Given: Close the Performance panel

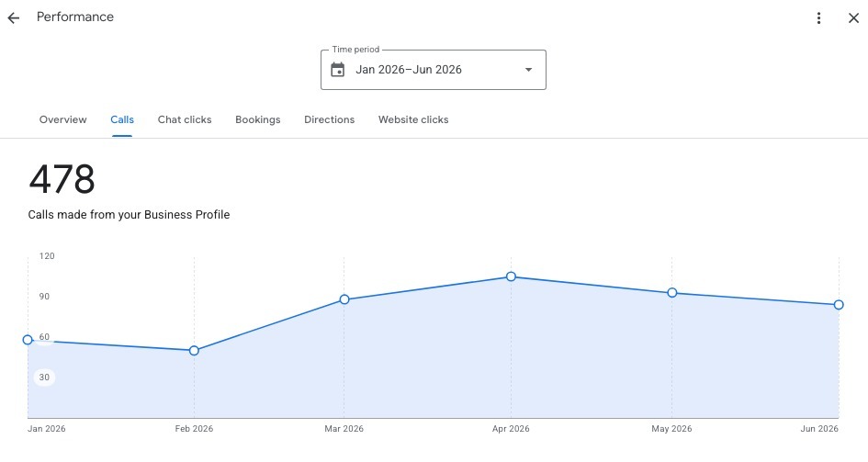Looking at the screenshot, I should click(x=853, y=17).
